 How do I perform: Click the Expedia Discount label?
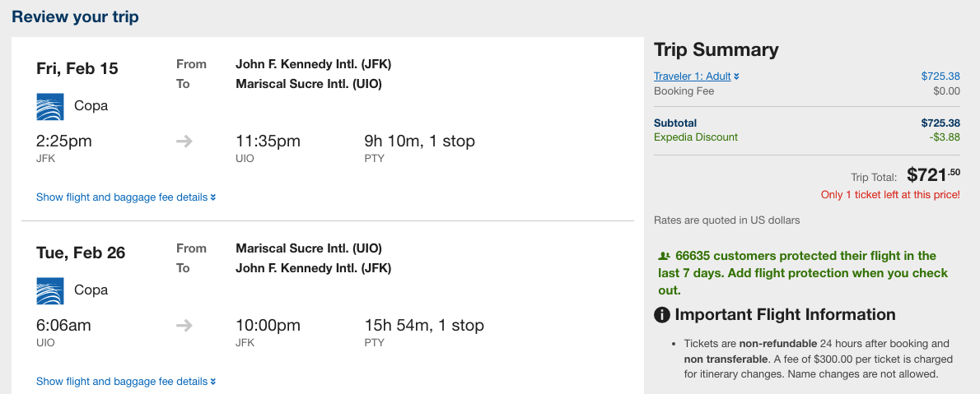pos(696,137)
